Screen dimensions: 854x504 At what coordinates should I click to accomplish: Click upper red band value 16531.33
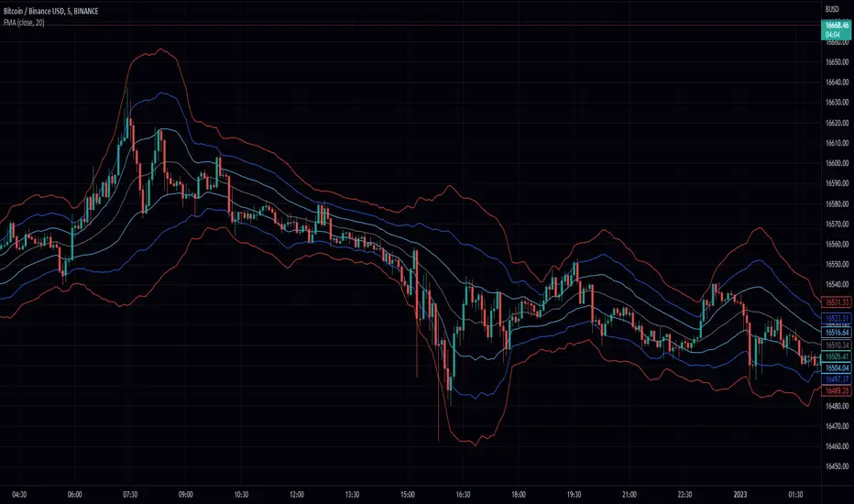tap(837, 301)
